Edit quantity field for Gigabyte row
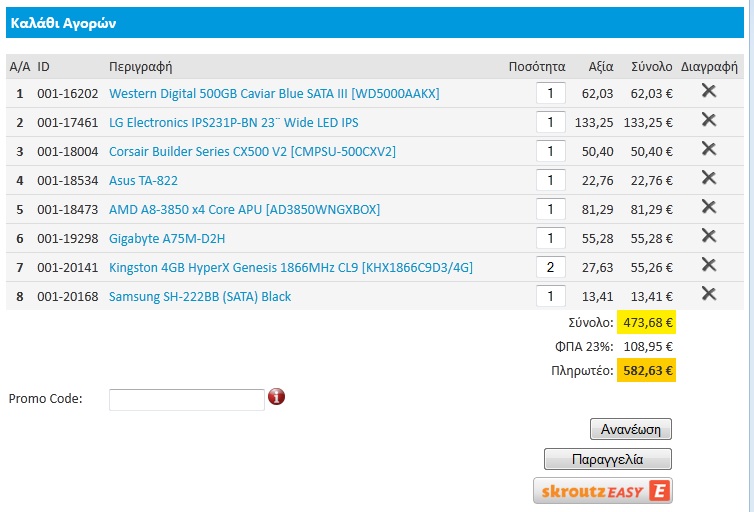The image size is (754, 512). coord(551,238)
